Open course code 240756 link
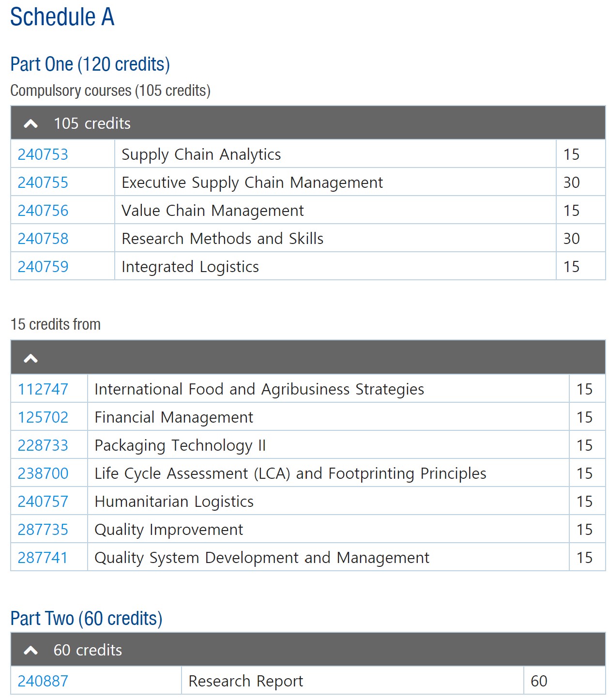Image resolution: width=609 pixels, height=700 pixels. pyautogui.click(x=43, y=211)
